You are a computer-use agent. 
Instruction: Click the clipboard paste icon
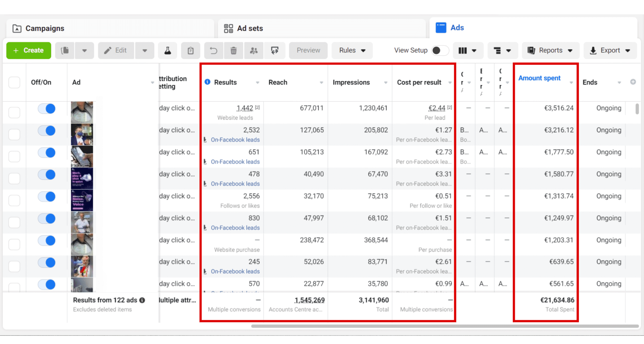pos(190,51)
